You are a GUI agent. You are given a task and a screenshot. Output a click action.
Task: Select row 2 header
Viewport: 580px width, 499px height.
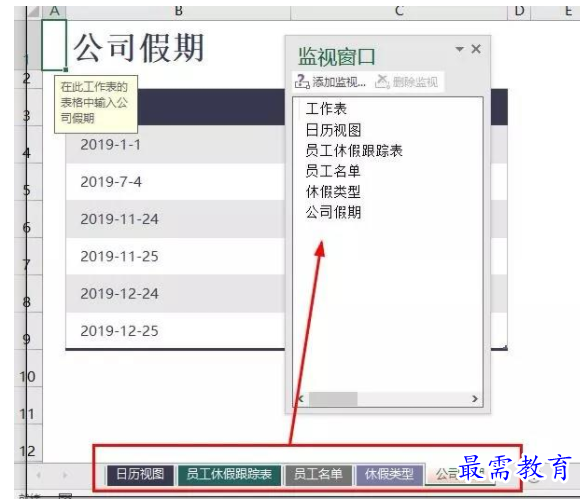click(27, 79)
